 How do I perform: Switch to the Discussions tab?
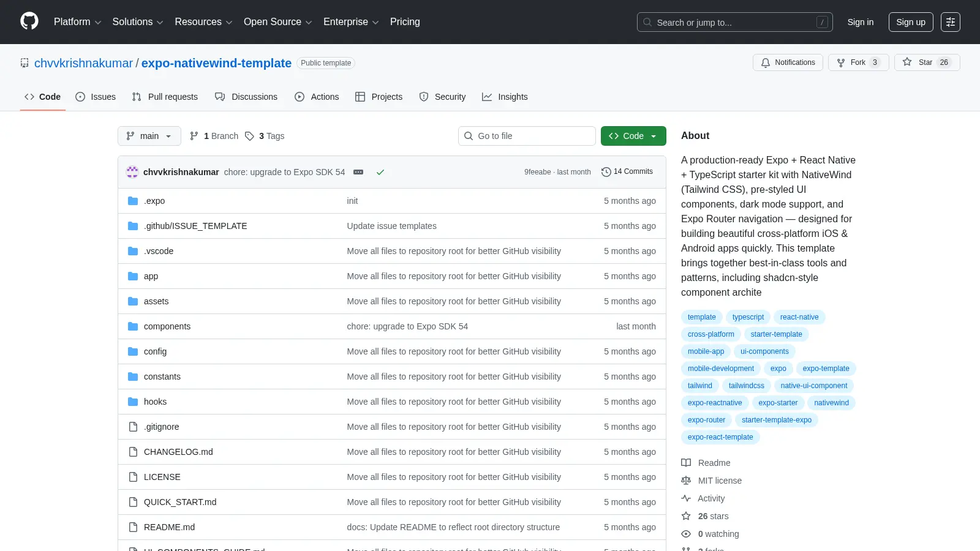coord(246,97)
